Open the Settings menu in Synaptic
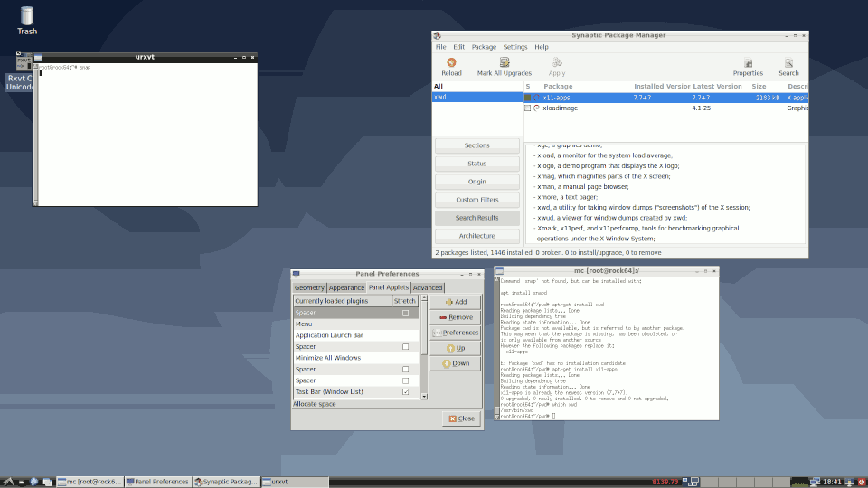This screenshot has height=488, width=868. pos(515,47)
